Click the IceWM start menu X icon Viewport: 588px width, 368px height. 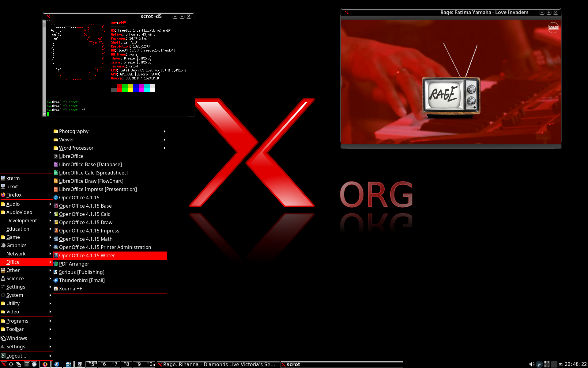click(4, 364)
